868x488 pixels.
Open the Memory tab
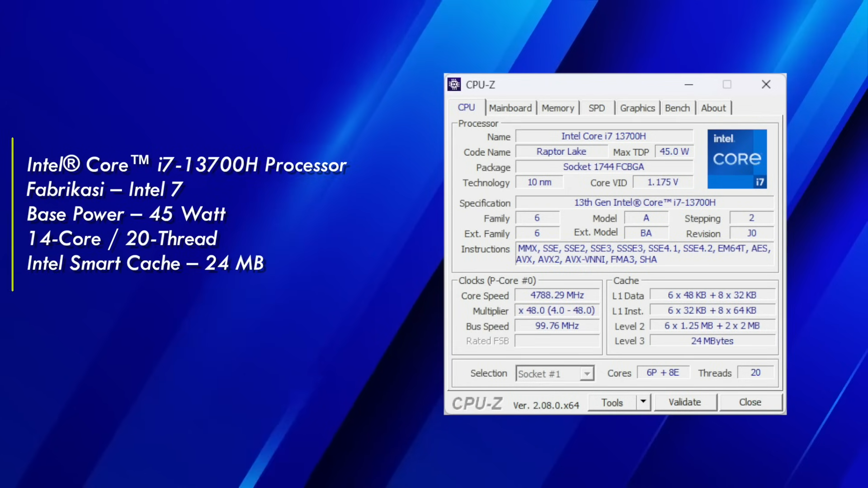558,108
